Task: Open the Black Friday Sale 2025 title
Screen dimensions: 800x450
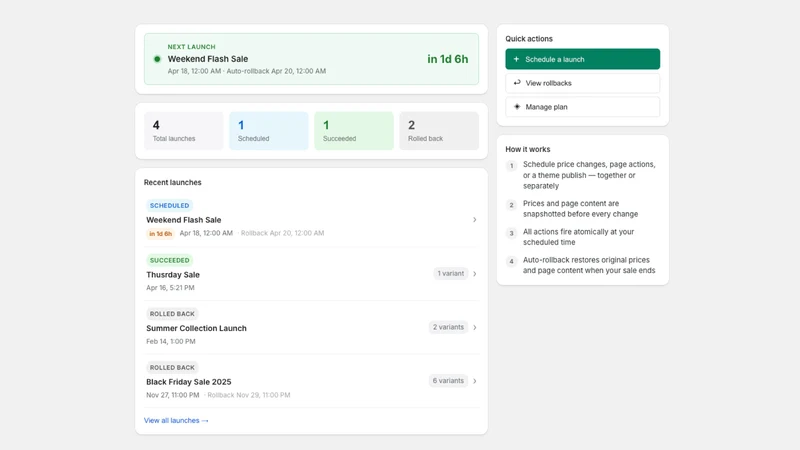Action: pos(189,382)
